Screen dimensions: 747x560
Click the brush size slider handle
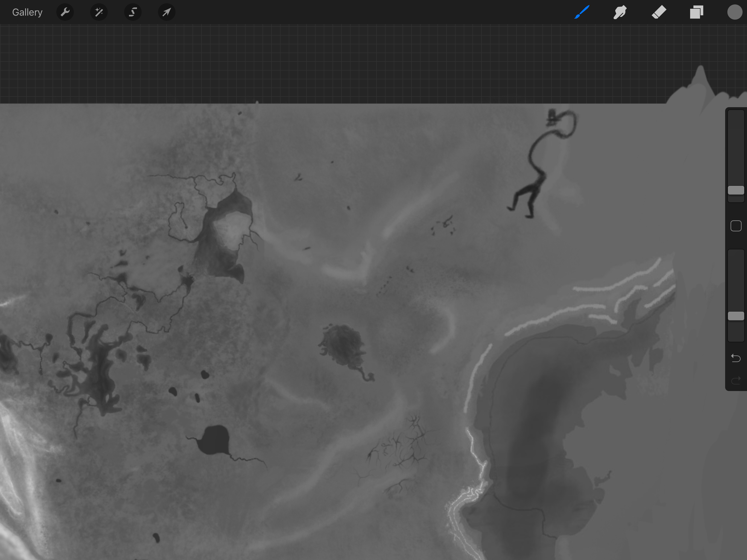[736, 190]
